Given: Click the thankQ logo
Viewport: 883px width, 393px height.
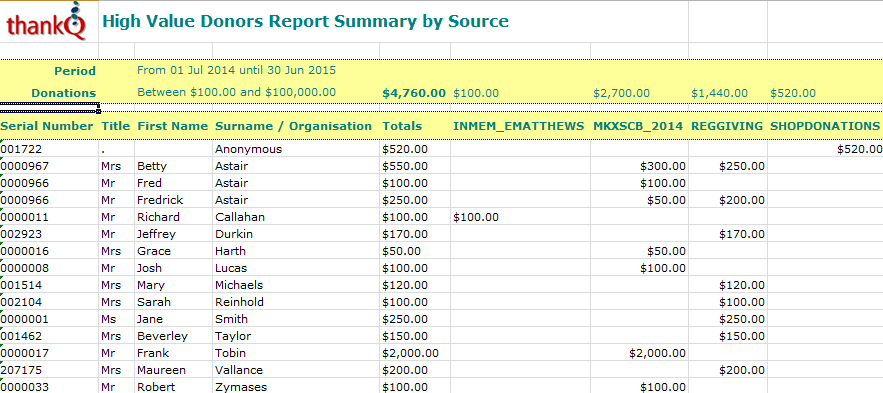Looking at the screenshot, I should coord(47,21).
